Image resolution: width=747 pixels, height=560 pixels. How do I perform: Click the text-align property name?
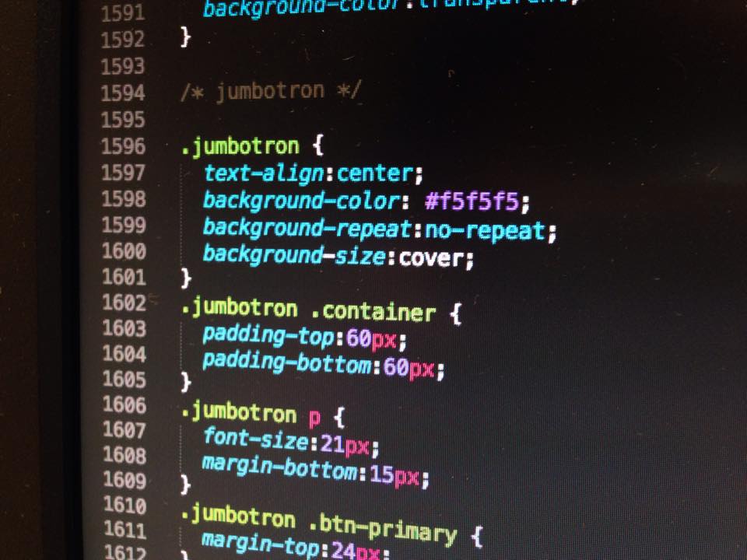pyautogui.click(x=267, y=172)
